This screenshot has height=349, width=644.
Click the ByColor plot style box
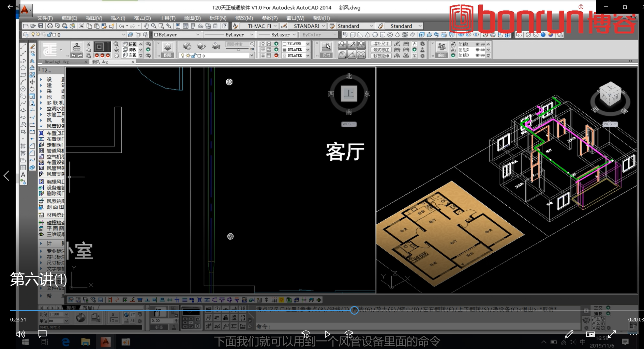pos(318,35)
